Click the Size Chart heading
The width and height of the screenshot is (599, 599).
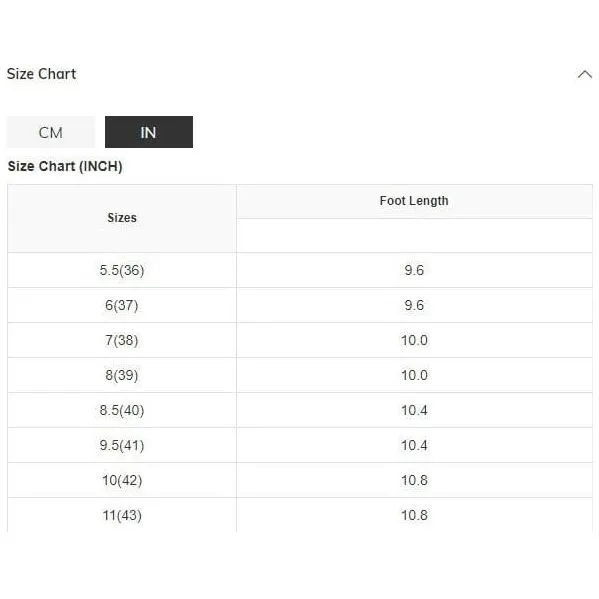[41, 74]
